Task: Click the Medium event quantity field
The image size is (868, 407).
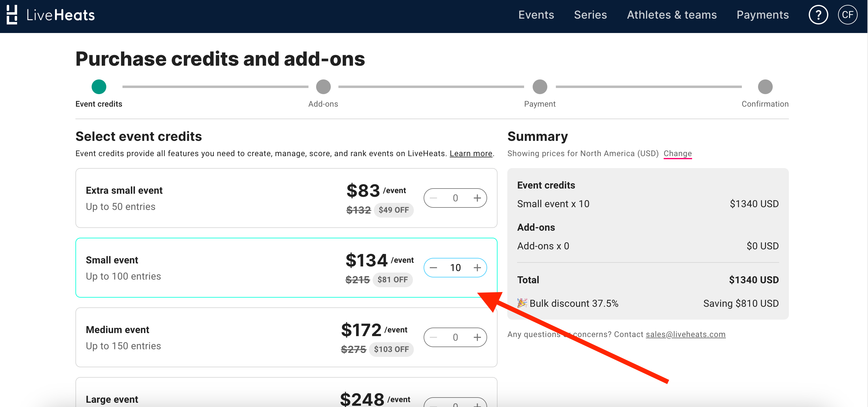Action: click(455, 337)
